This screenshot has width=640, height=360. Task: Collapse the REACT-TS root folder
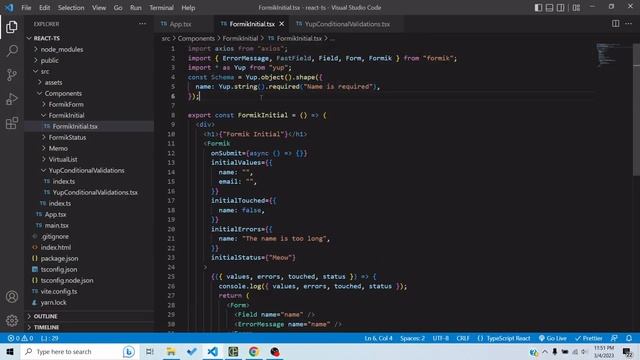point(89,38)
